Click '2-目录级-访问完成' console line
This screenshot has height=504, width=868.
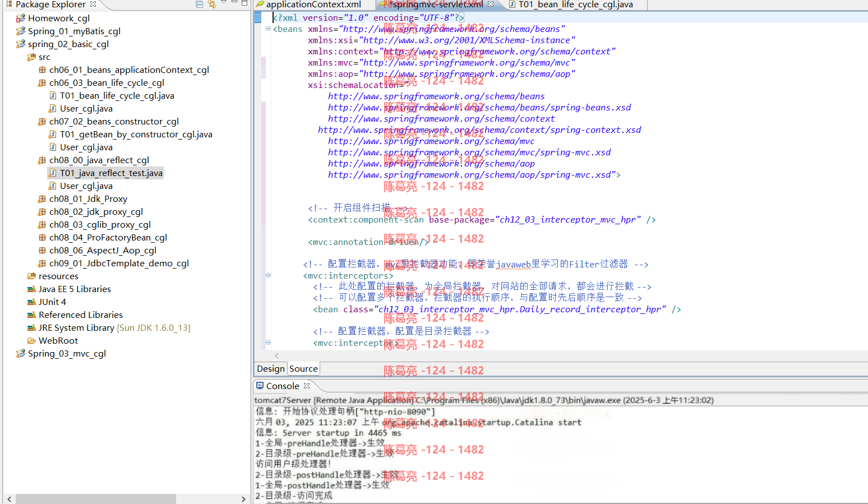294,496
